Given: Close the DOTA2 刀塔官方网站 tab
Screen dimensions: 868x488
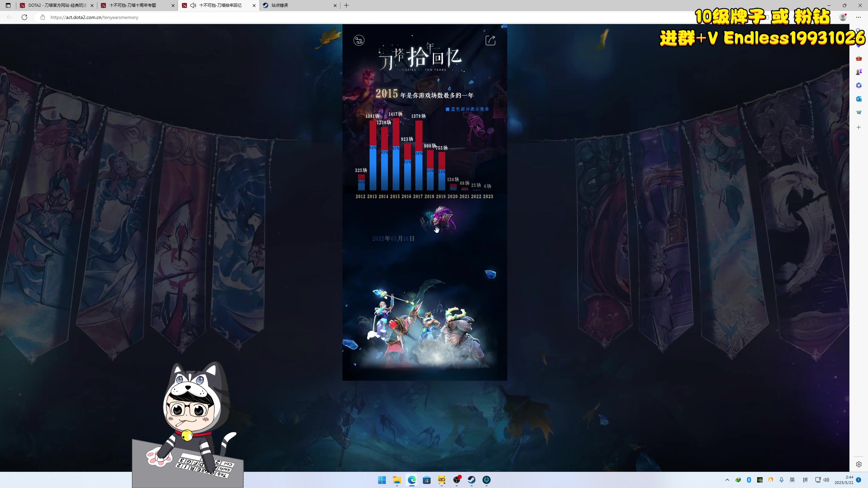Looking at the screenshot, I should [x=92, y=5].
